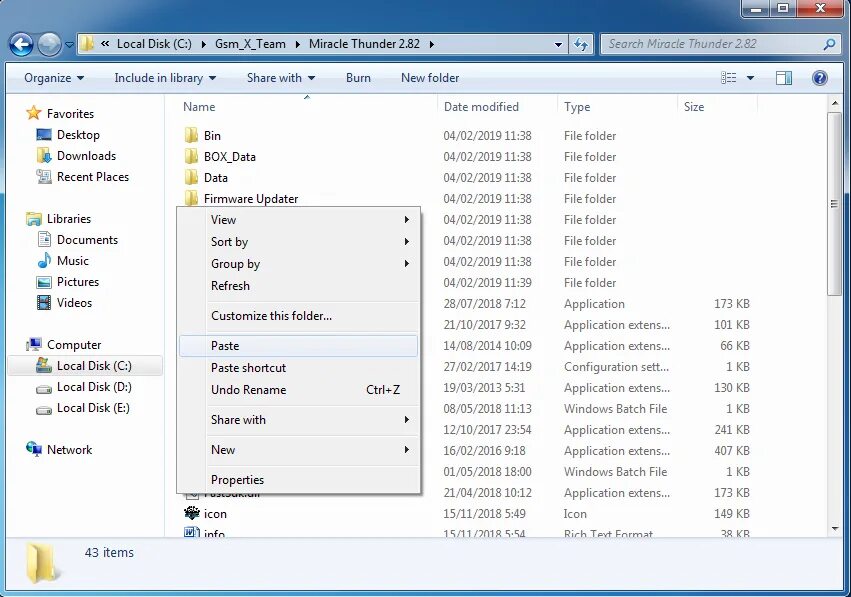Open New submenu in context menu
The image size is (851, 597).
[x=298, y=450]
